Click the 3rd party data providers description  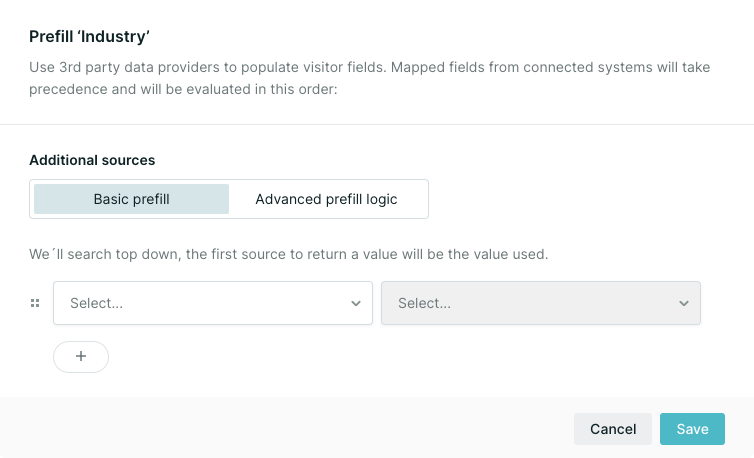(369, 78)
